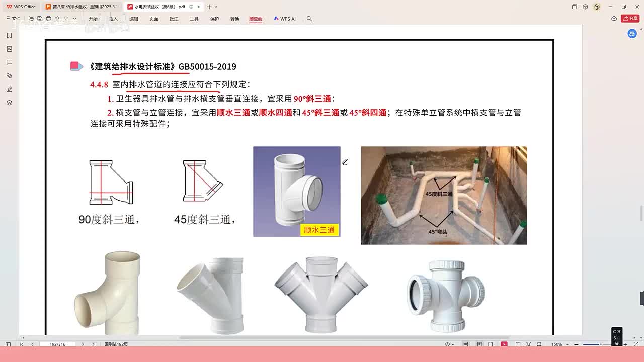Undo the last action
This screenshot has width=644, height=362.
[57, 19]
